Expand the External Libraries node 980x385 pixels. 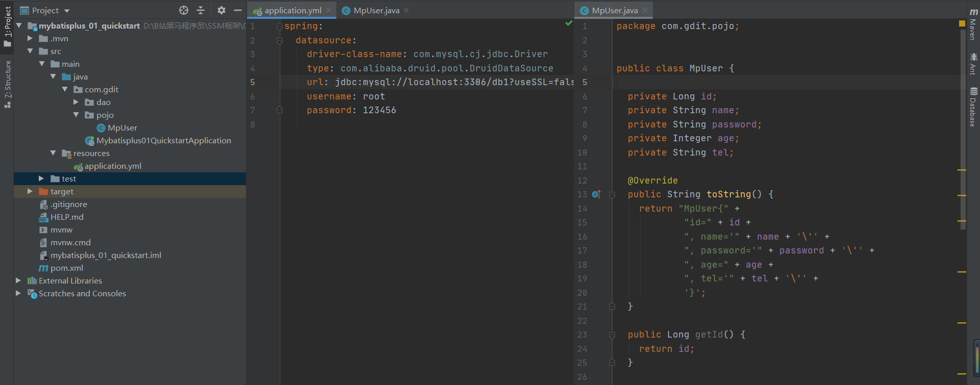click(18, 280)
